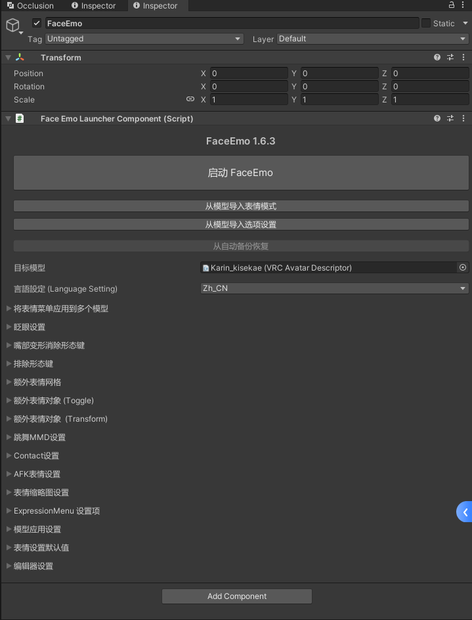Click Scale X input field
The image size is (472, 620).
[249, 100]
